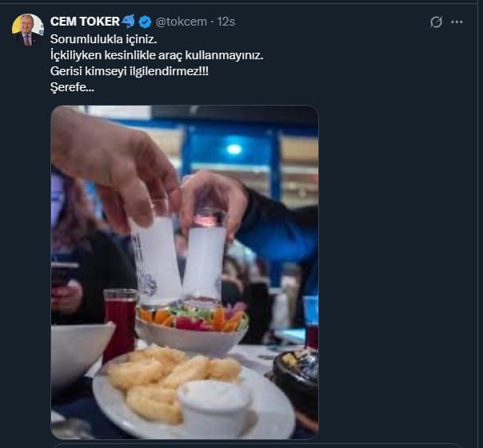
Task: Click the blue verified badge
Action: pos(145,22)
